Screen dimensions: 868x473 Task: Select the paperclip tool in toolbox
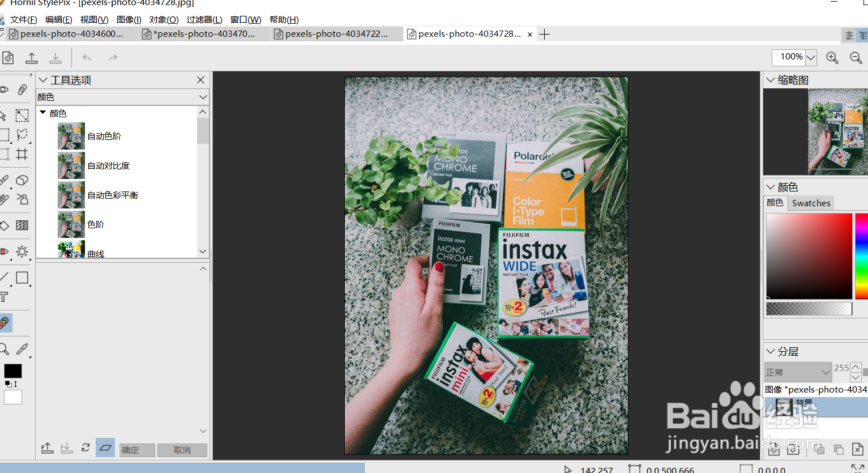(x=22, y=90)
